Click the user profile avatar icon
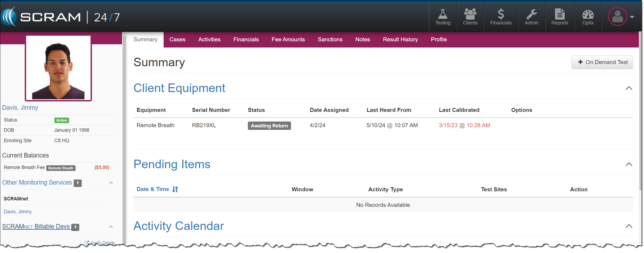 (617, 17)
